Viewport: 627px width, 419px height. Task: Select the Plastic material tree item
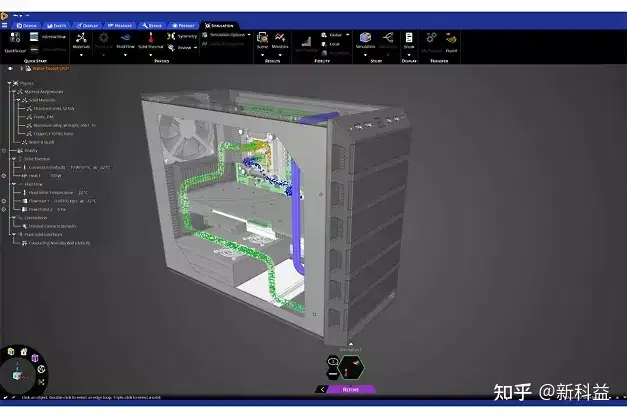tap(40, 117)
